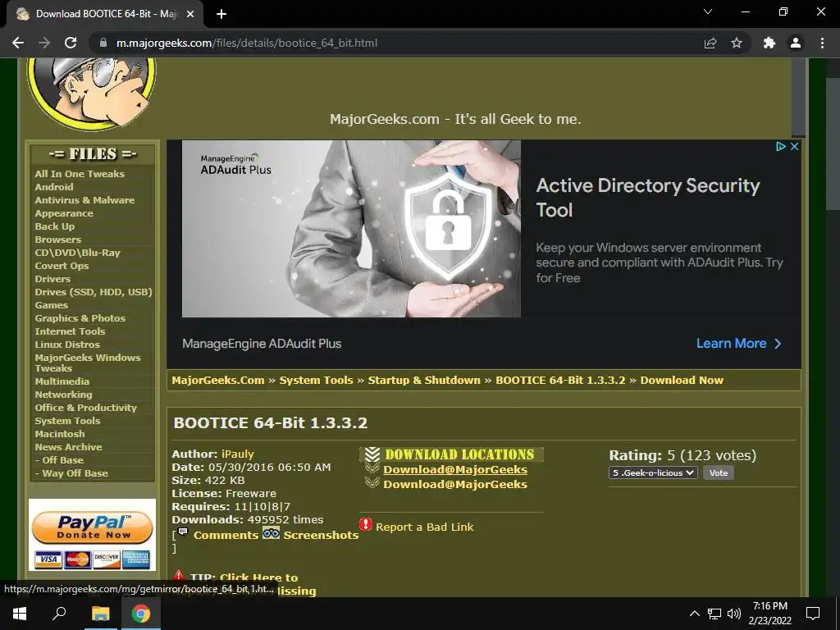
Task: Click the Comments speech bubble icon
Action: coord(183,532)
